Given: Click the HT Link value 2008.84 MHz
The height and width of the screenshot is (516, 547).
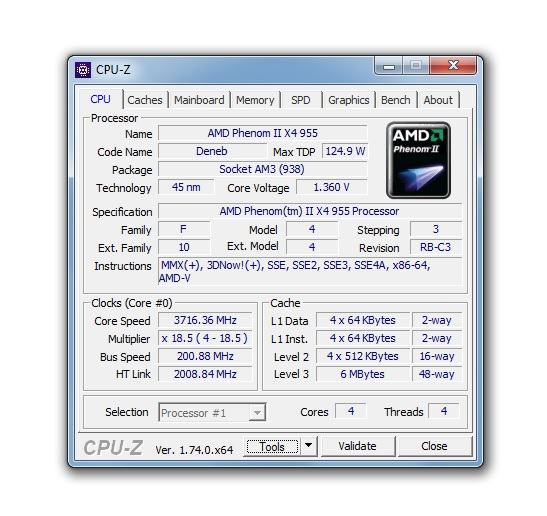Looking at the screenshot, I should (205, 374).
